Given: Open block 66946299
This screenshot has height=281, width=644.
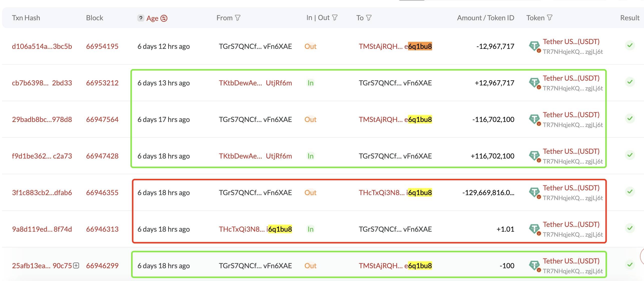Looking at the screenshot, I should pyautogui.click(x=102, y=266).
